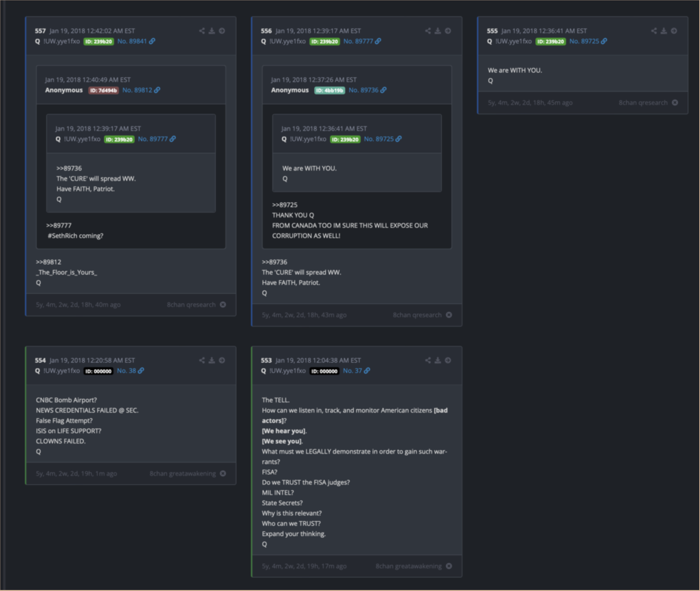Click the 8chan qresearch label in post 557 footer
700x591 pixels.
[x=191, y=305]
